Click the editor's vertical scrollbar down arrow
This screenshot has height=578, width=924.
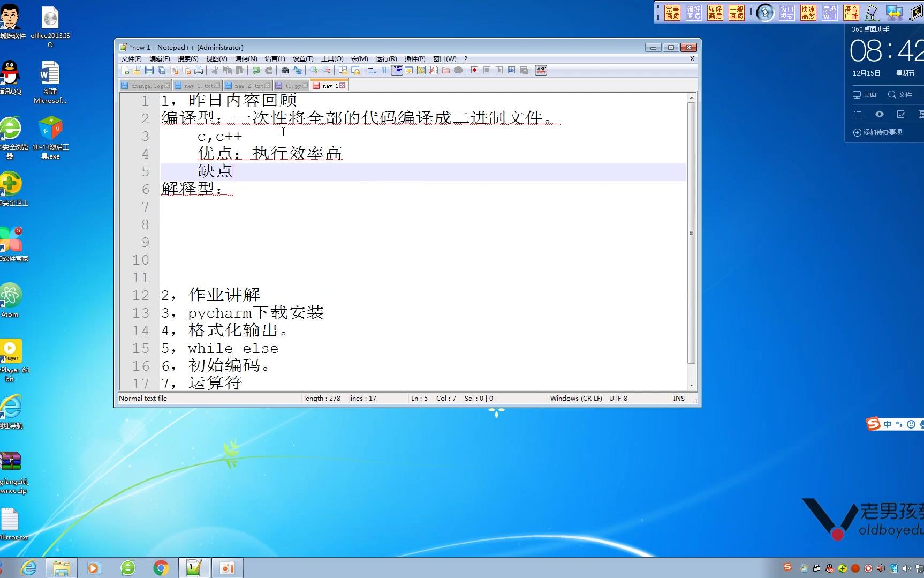point(692,385)
